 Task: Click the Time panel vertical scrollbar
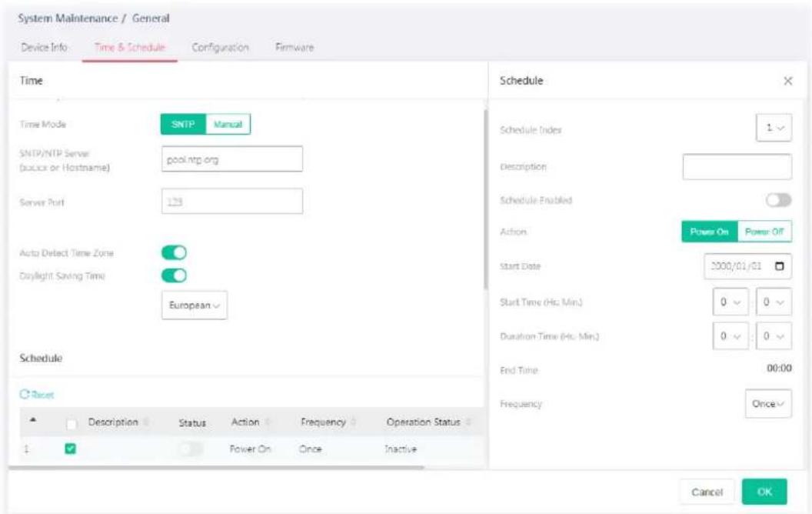pos(485,199)
